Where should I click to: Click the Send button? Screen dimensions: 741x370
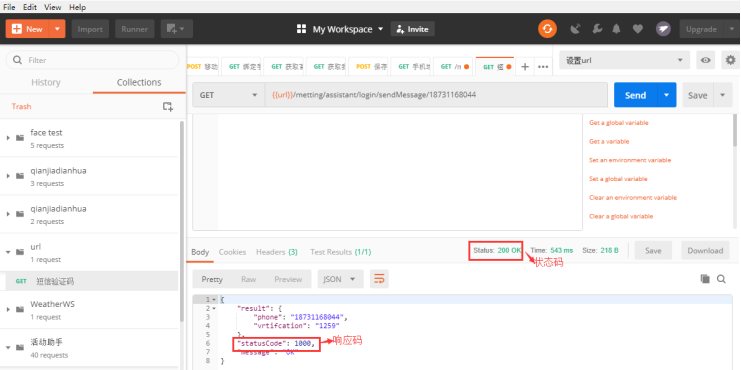click(635, 95)
